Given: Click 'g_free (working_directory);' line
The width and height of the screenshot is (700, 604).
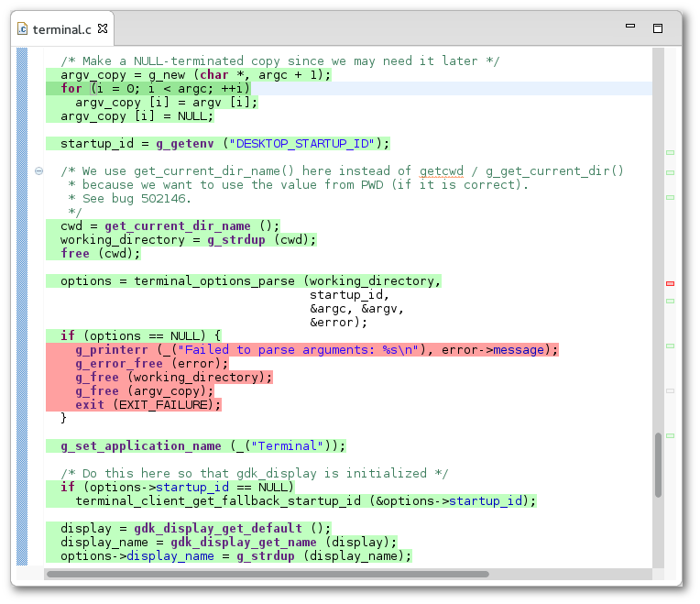Looking at the screenshot, I should [174, 378].
